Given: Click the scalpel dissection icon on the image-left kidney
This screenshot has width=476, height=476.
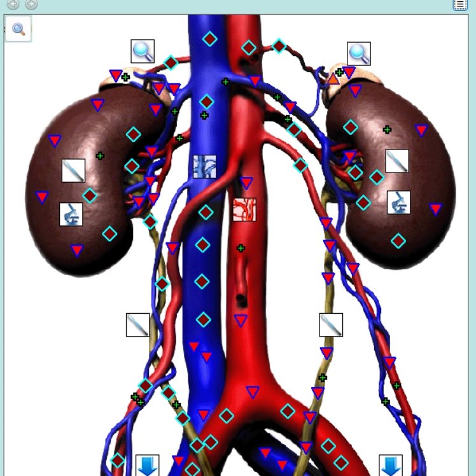Looking at the screenshot, I should point(73,171).
